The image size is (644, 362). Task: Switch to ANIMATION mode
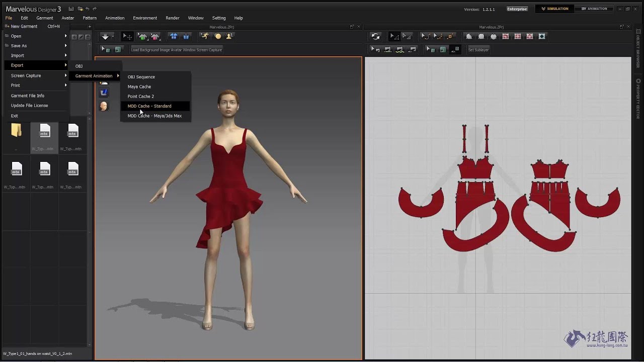[594, 9]
